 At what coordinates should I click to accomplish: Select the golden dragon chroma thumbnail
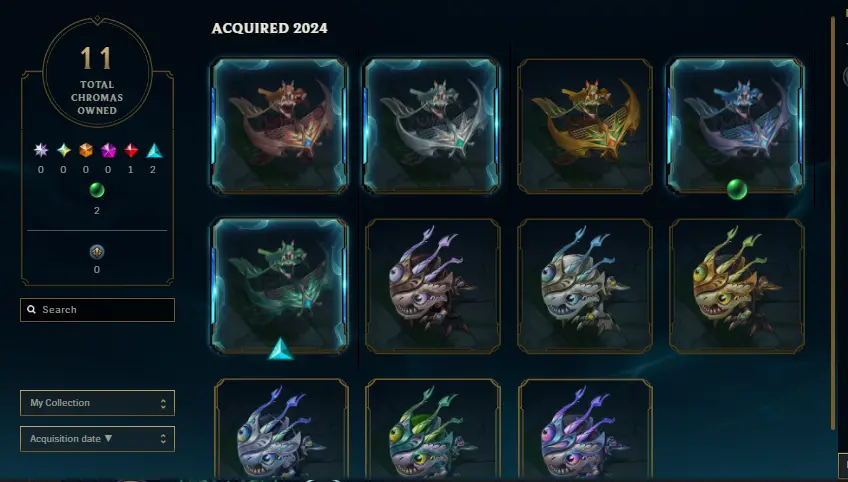585,126
